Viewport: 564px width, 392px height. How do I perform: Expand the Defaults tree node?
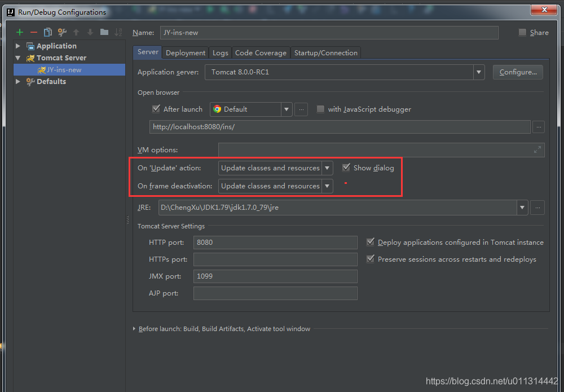pyautogui.click(x=18, y=82)
